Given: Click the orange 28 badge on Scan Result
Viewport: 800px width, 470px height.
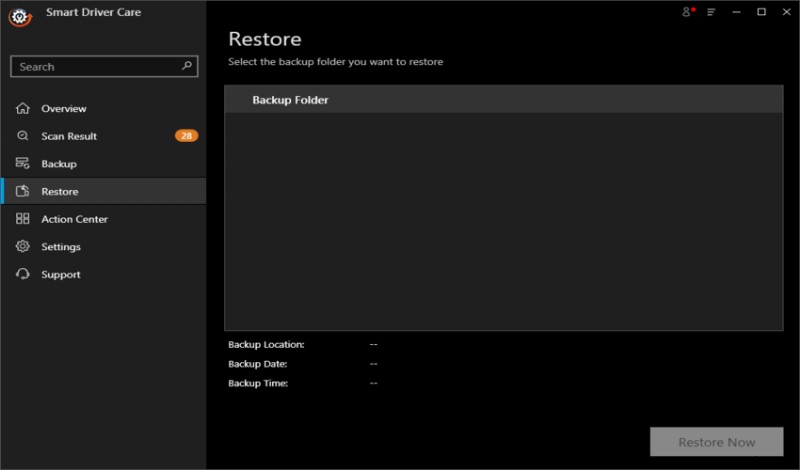Looking at the screenshot, I should click(x=186, y=136).
